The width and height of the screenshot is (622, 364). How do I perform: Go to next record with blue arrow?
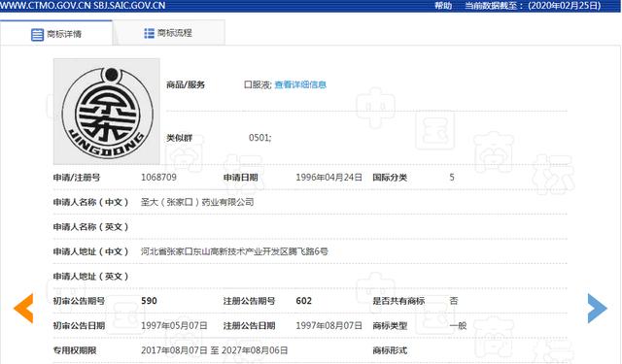tap(598, 308)
